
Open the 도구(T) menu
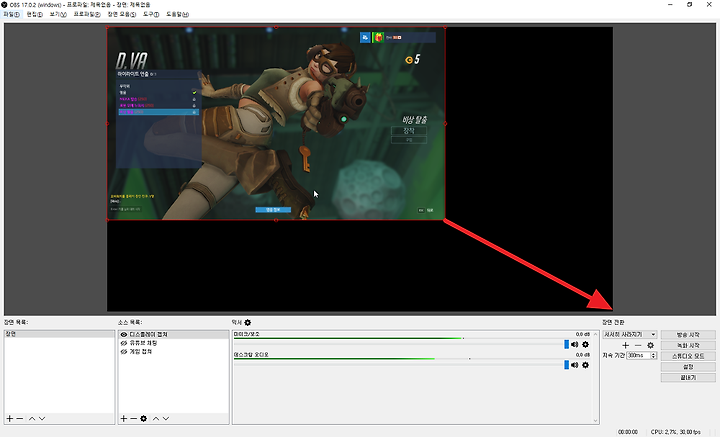[x=151, y=14]
